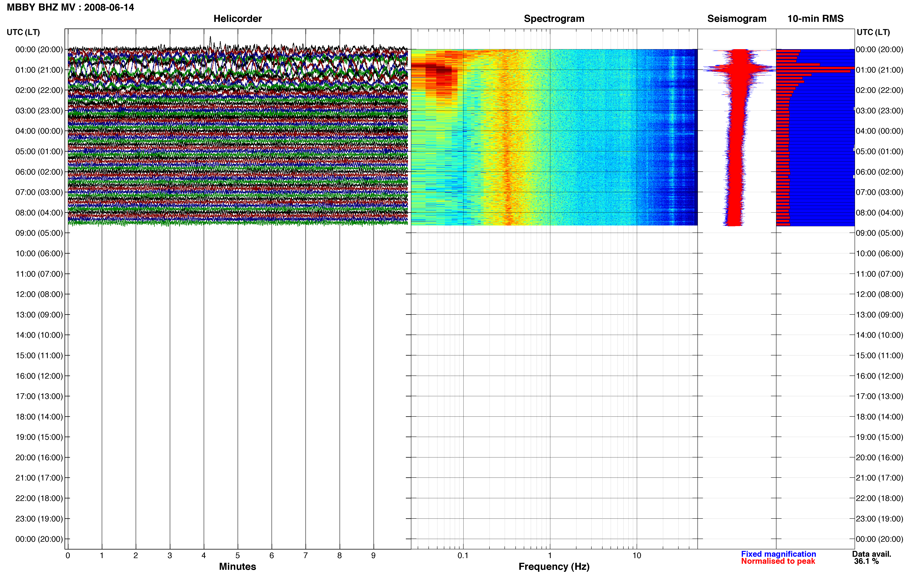Viewport: 924px width, 578px height.
Task: Click the 'Frequency (Hz)' axis label
Action: [554, 566]
